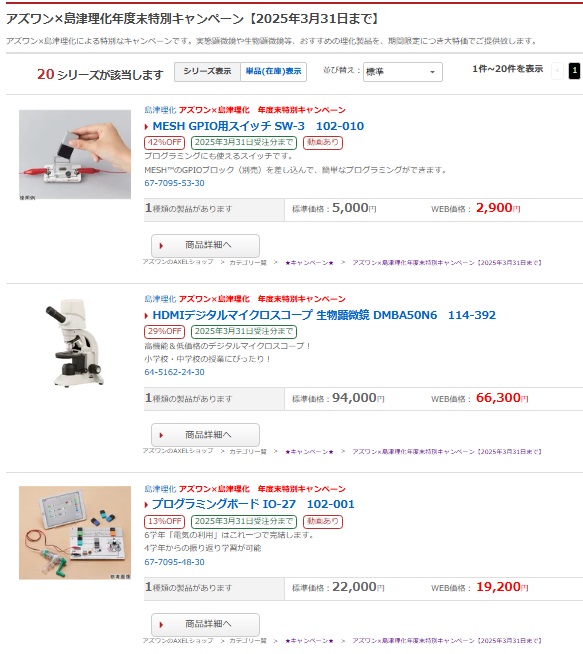Image resolution: width=583 pixels, height=654 pixels.
Task: Click 動画あり badge on MESH switch
Action: 323,143
